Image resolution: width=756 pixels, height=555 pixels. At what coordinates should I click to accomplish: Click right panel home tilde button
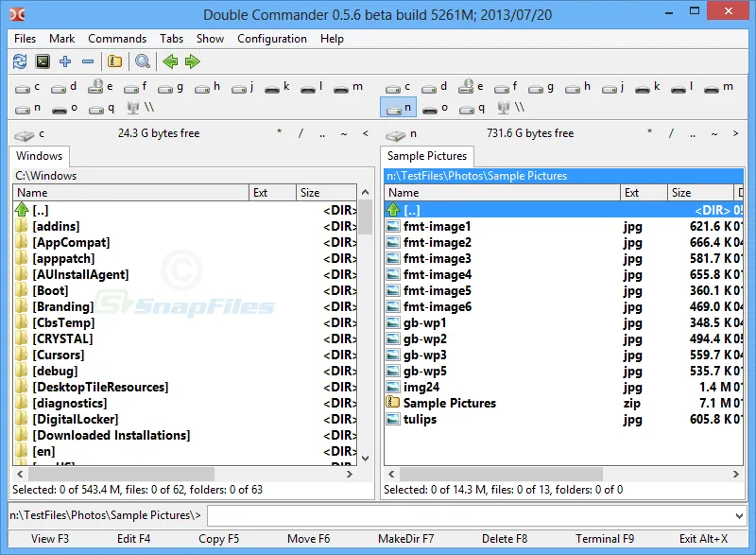[714, 133]
